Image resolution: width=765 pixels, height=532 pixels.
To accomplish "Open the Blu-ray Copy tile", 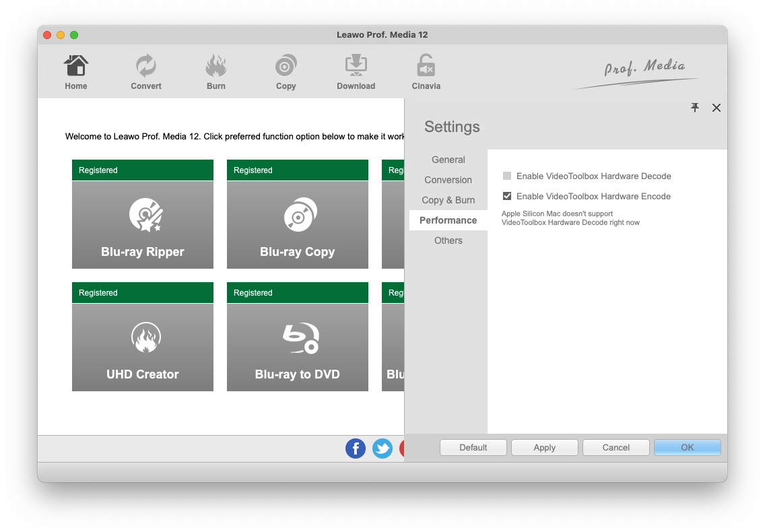I will (298, 224).
